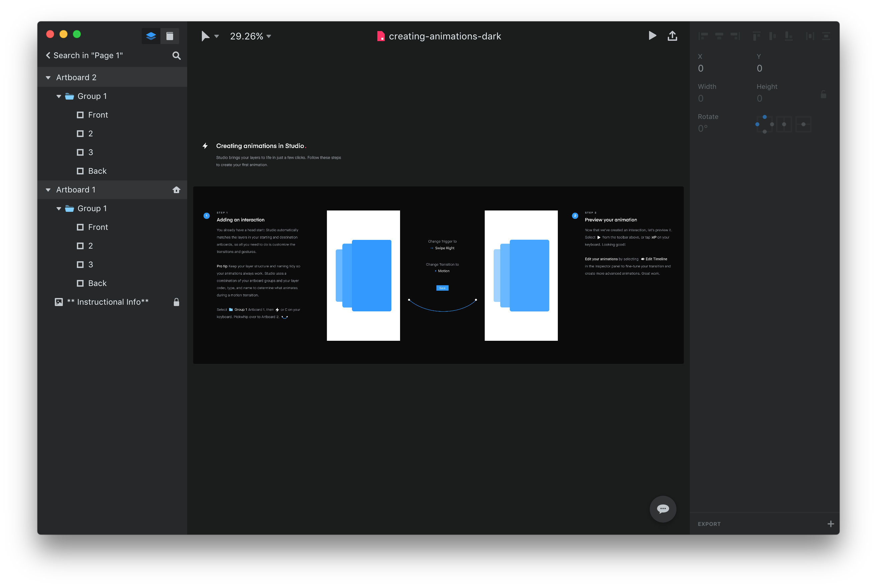Click the creating-animations-dark file title
The height and width of the screenshot is (588, 877).
pyautogui.click(x=445, y=36)
